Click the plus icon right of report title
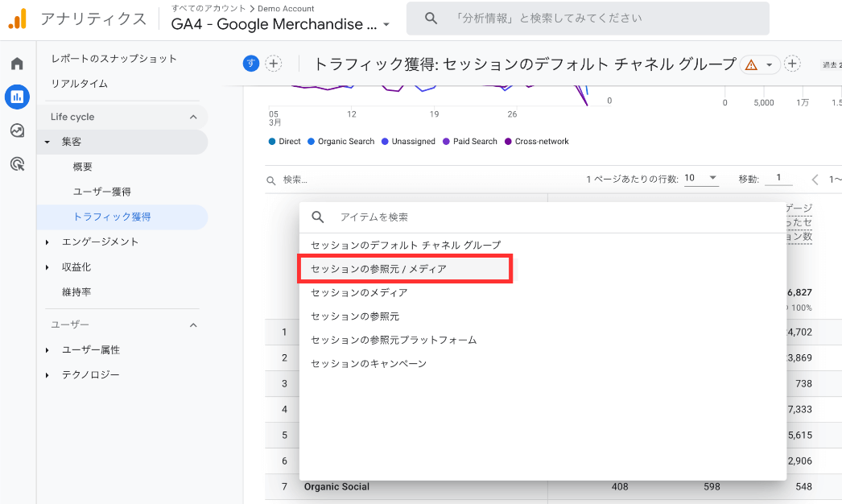 click(792, 64)
